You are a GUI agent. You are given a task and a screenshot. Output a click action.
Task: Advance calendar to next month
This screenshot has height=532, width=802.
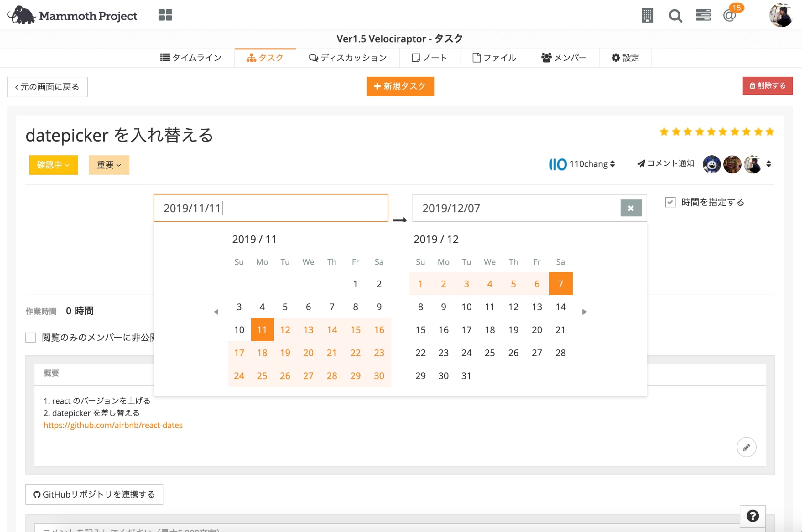tap(585, 312)
